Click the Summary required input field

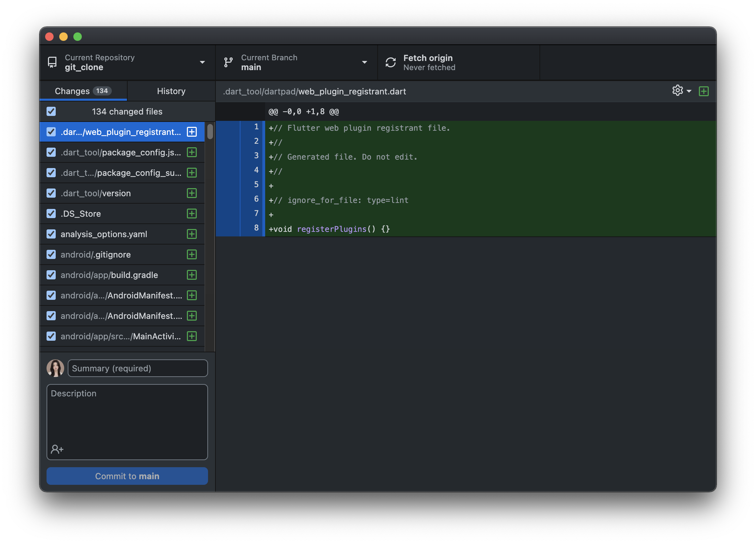pos(138,367)
